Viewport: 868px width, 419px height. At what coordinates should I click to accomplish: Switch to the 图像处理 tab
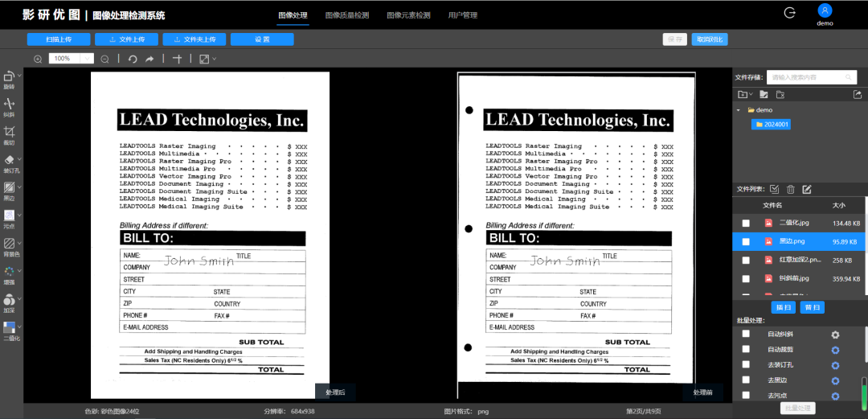[x=293, y=15]
